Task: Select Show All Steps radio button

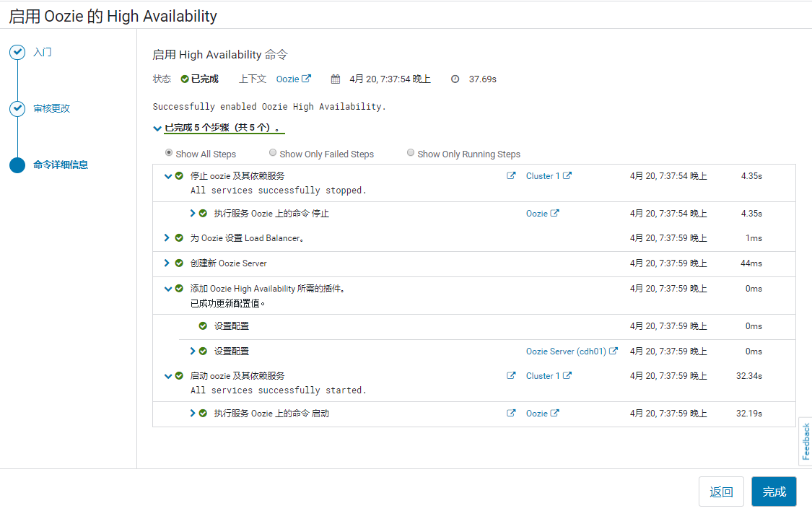Action: click(x=169, y=153)
